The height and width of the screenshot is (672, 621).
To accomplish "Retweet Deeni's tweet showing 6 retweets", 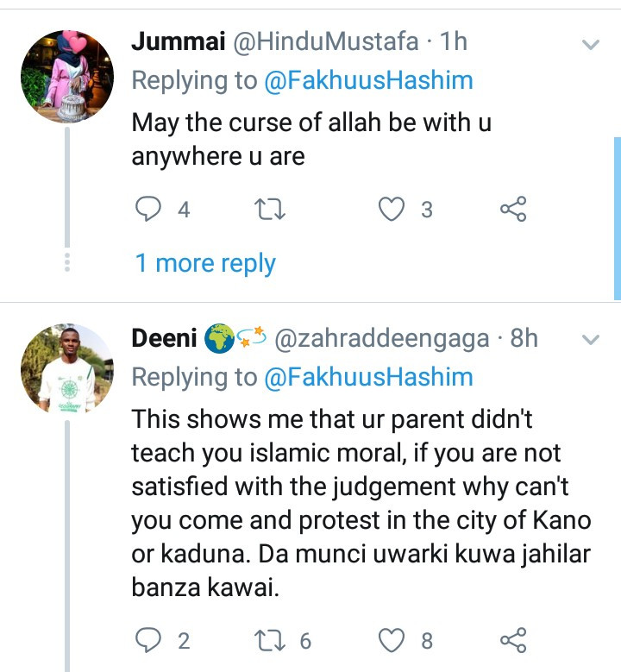I will click(271, 640).
